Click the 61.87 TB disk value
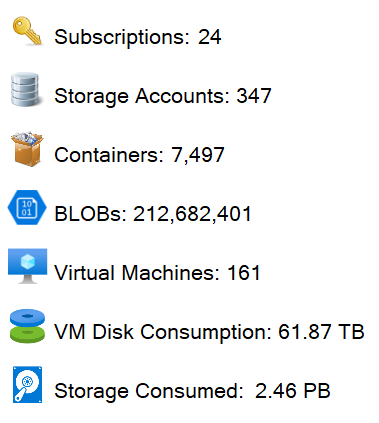The height and width of the screenshot is (423, 379). pyautogui.click(x=321, y=332)
